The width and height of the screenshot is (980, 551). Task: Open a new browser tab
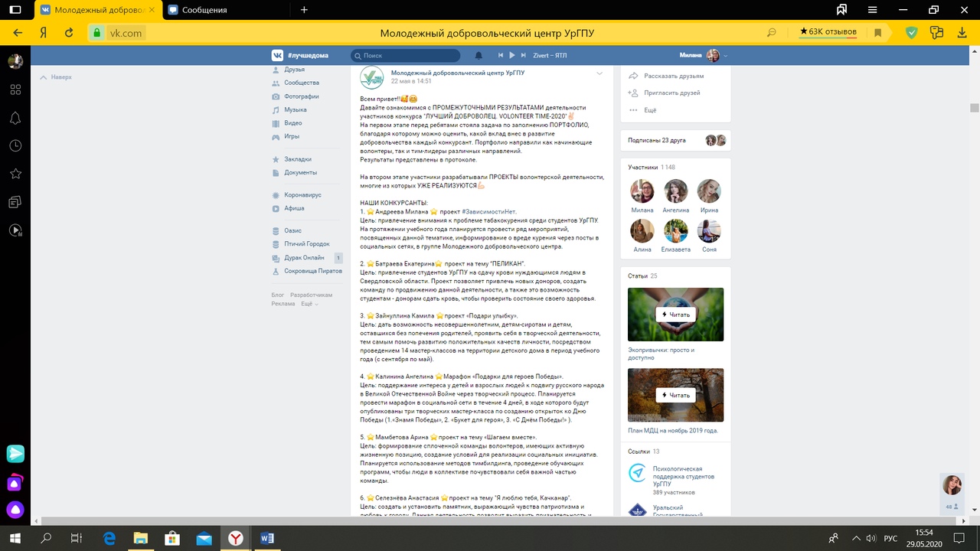pos(304,10)
